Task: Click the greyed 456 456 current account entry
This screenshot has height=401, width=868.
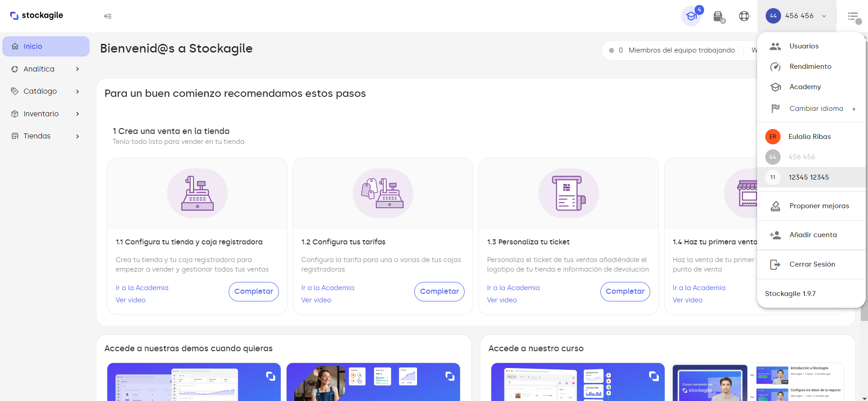Action: 811,157
